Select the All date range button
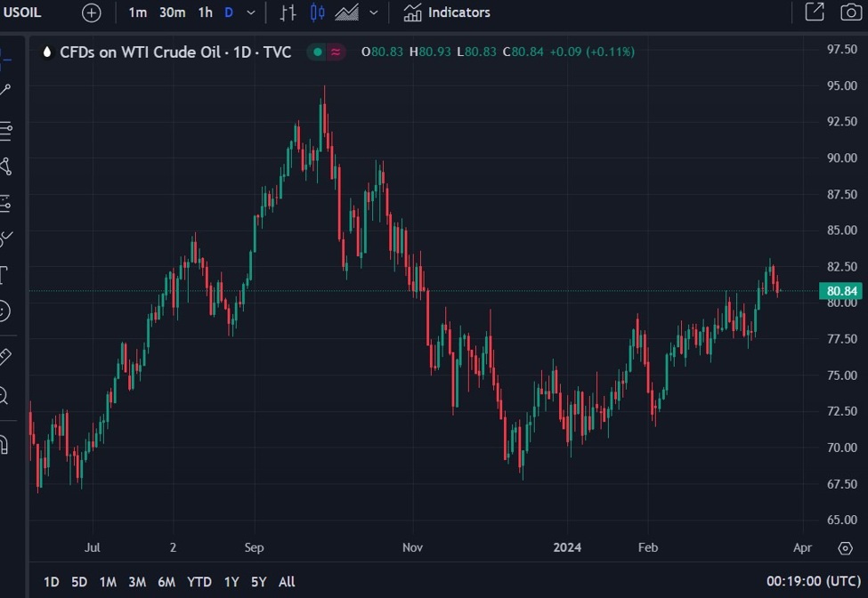The image size is (868, 598). (286, 581)
